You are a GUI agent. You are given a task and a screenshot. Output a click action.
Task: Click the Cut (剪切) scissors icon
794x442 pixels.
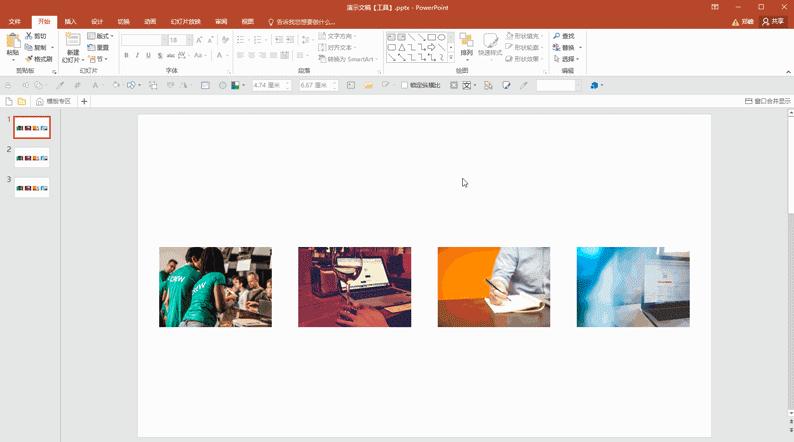pos(28,36)
